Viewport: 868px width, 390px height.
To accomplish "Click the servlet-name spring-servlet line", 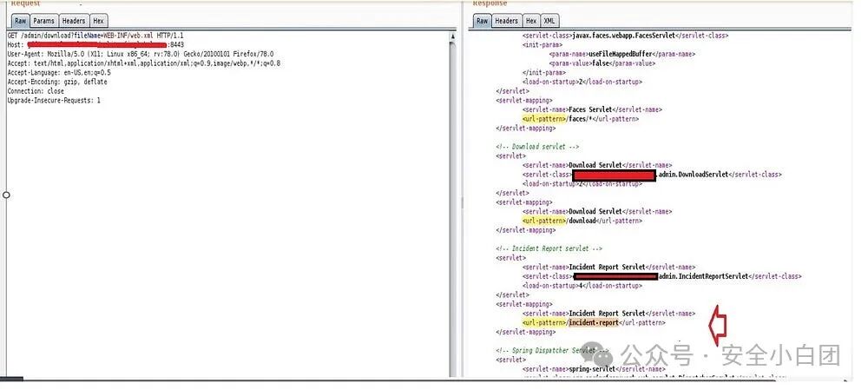I will (x=594, y=369).
